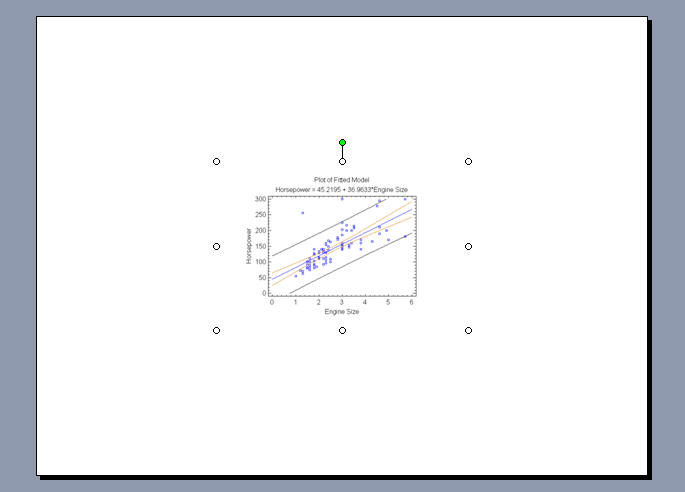685x492 pixels.
Task: Click the top-right corner resize handle
Action: (468, 162)
